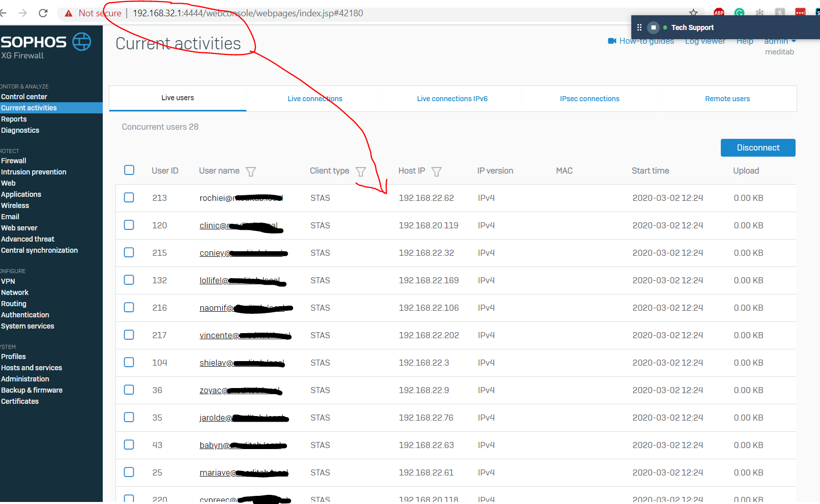
Task: Click host IP 192.168.20.119
Action: (428, 225)
